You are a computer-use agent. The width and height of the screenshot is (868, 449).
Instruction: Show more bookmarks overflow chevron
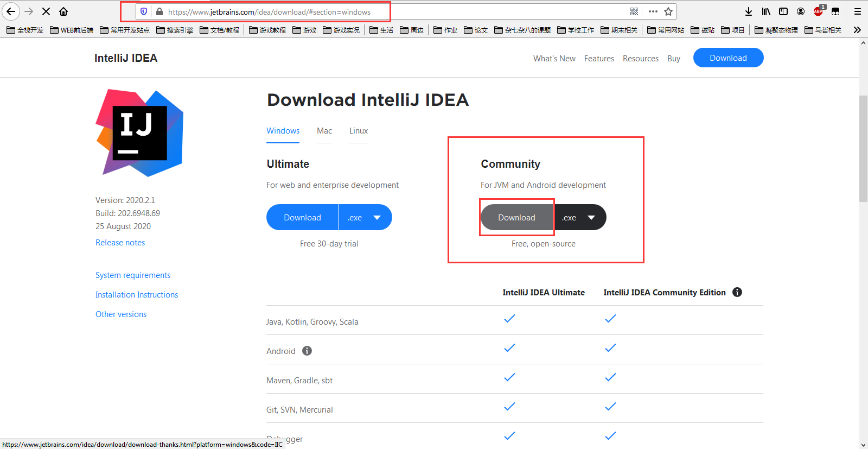click(857, 30)
